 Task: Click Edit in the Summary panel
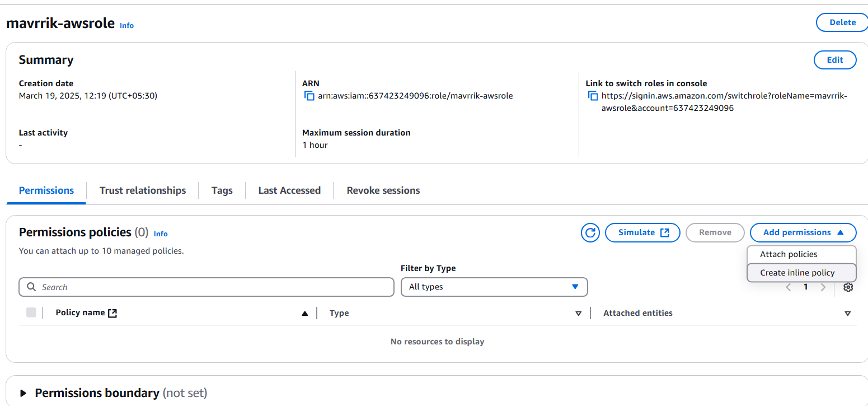click(x=834, y=60)
